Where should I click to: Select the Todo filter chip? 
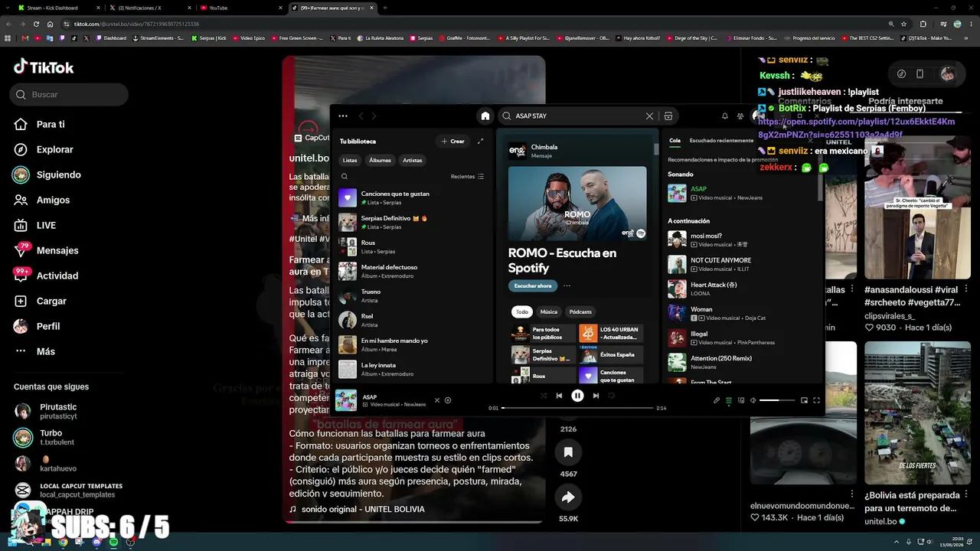pyautogui.click(x=522, y=312)
